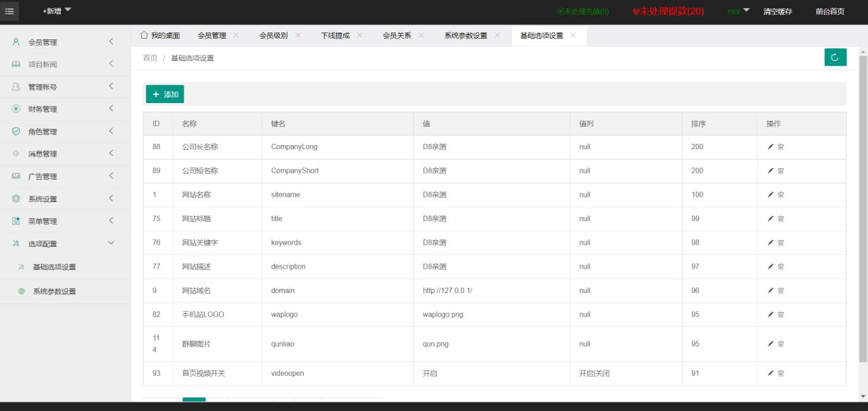Click the 开启|关闭 value list cell
The image size is (868, 411).
point(626,373)
